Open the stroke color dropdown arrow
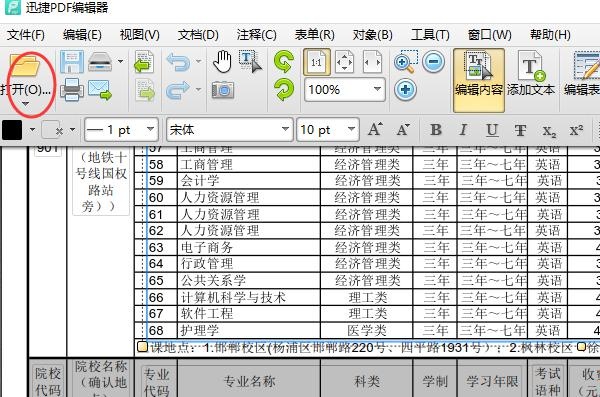 point(72,130)
